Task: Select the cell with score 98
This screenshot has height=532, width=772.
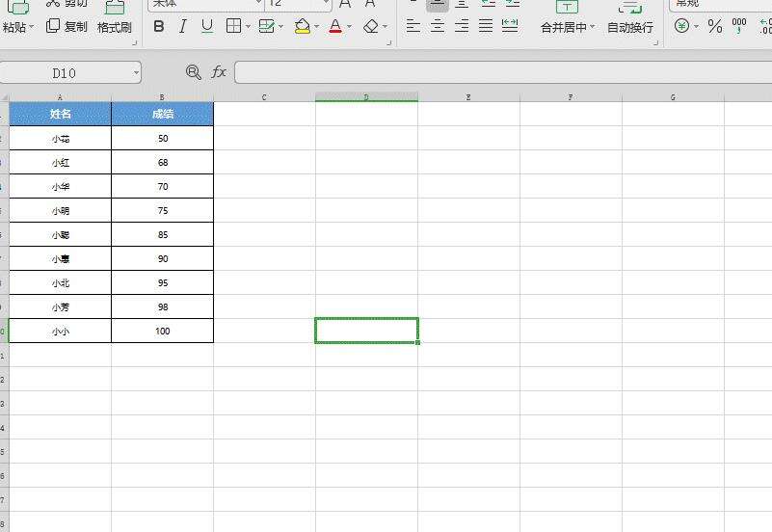Action: pos(163,307)
